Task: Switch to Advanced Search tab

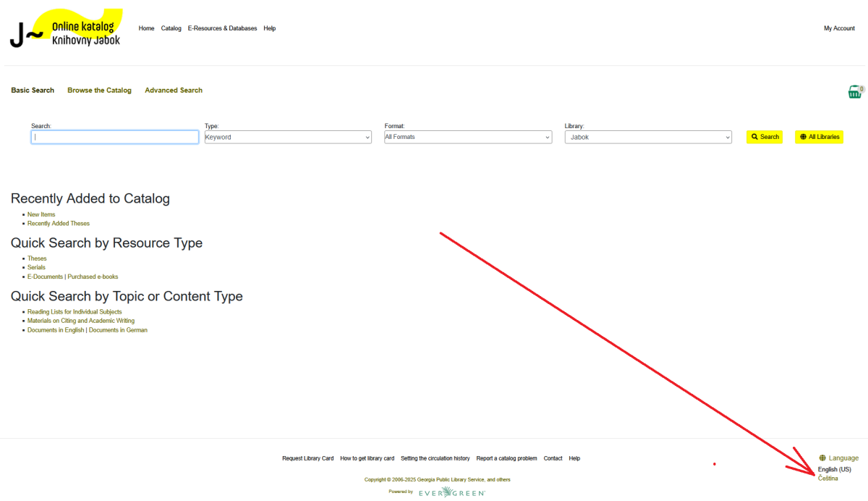Action: point(174,90)
